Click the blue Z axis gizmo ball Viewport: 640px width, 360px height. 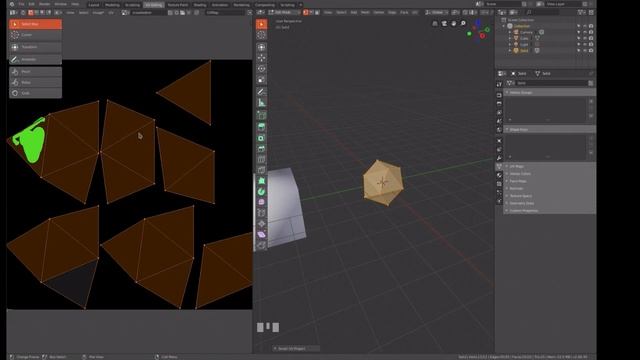478,22
